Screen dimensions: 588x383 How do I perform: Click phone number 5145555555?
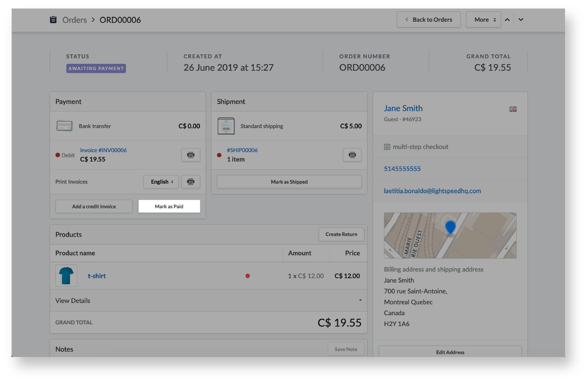pos(402,169)
